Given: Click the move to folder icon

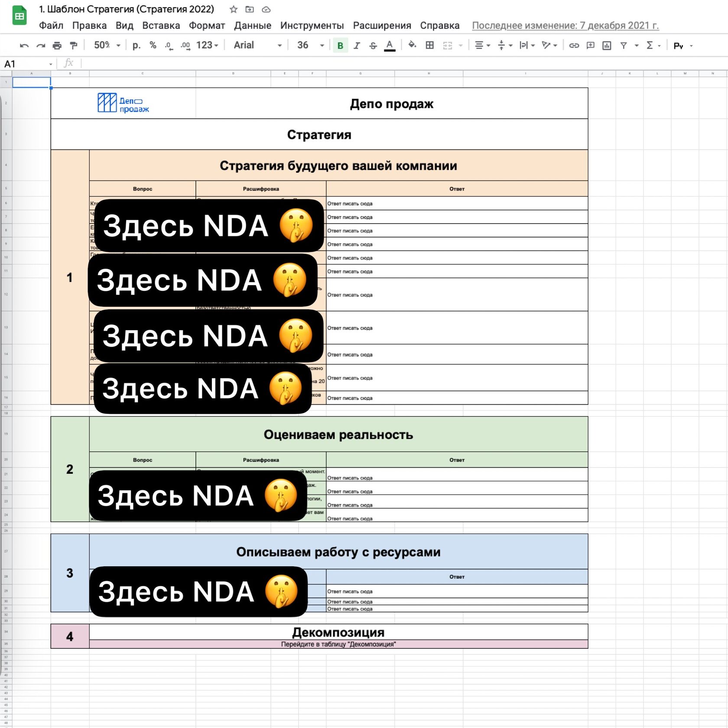Looking at the screenshot, I should click(x=250, y=9).
